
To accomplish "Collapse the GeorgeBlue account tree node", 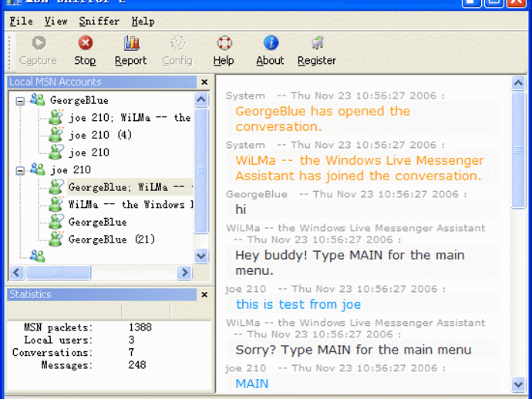I will [20, 101].
